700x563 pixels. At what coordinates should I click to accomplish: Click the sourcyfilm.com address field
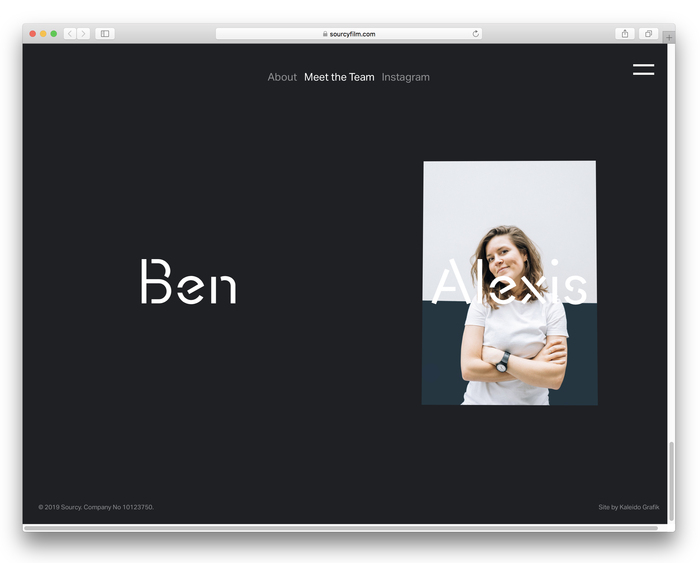[x=352, y=34]
